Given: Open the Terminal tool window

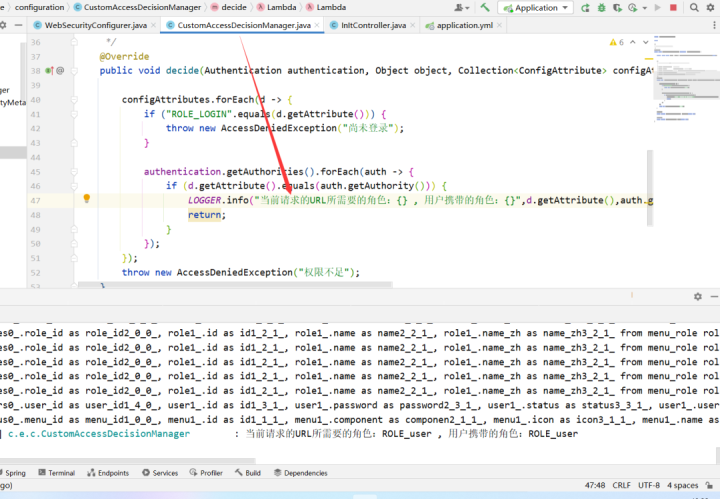Looking at the screenshot, I should 56,473.
